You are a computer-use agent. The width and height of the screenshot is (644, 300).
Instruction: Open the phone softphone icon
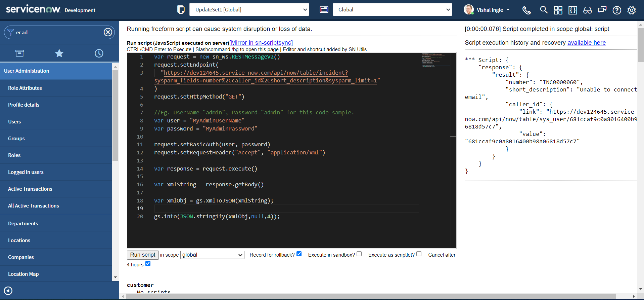pos(526,10)
